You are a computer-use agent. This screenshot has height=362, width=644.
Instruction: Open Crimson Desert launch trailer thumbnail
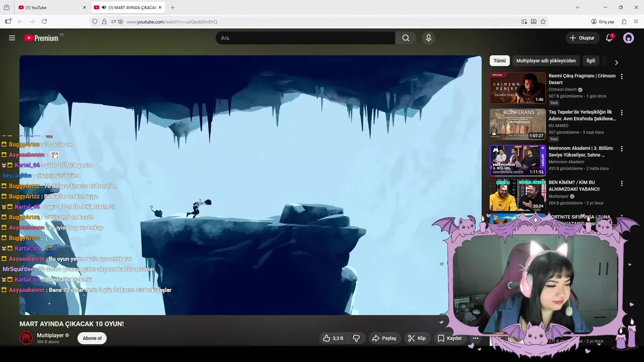tap(518, 88)
